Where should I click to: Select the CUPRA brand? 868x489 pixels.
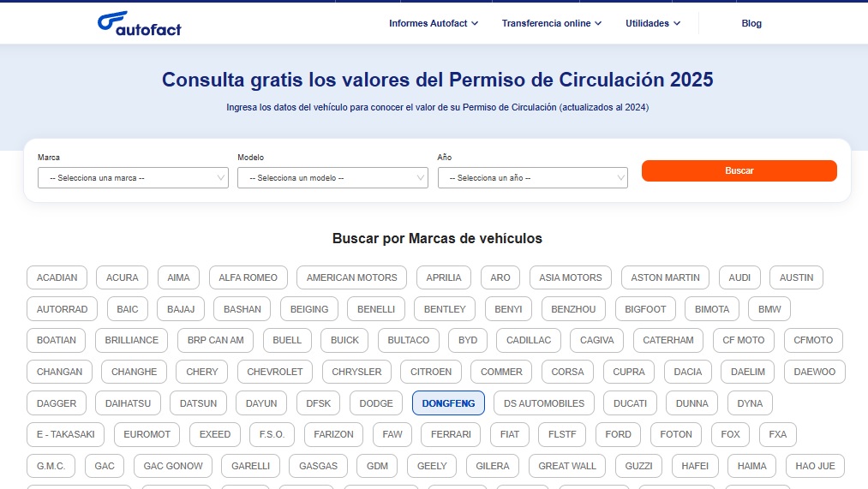pos(629,372)
